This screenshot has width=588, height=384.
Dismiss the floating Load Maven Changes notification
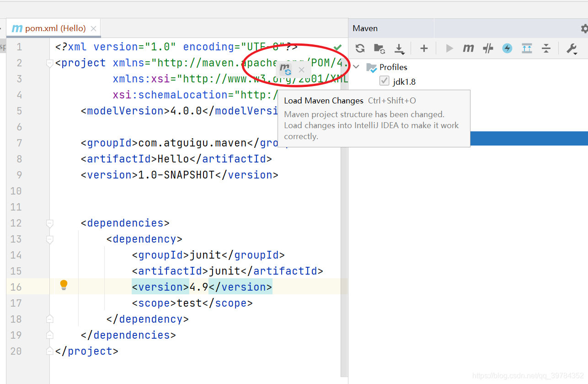coord(301,70)
